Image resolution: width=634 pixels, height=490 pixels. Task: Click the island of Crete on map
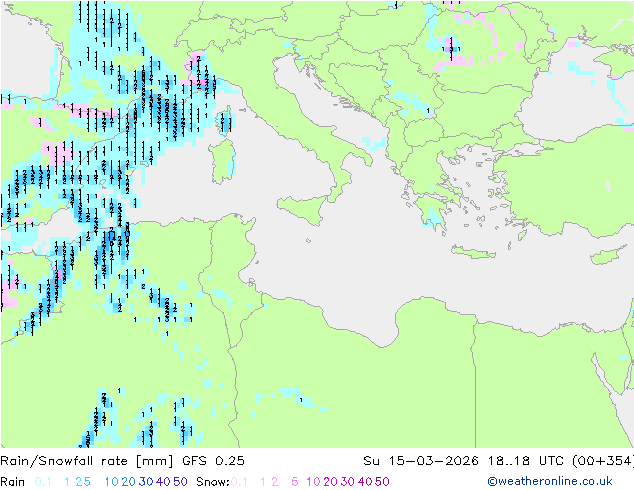(473, 252)
